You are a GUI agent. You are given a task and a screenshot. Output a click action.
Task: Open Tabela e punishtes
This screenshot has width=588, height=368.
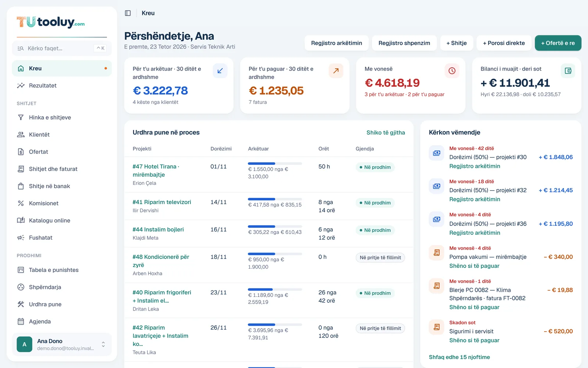62,270
